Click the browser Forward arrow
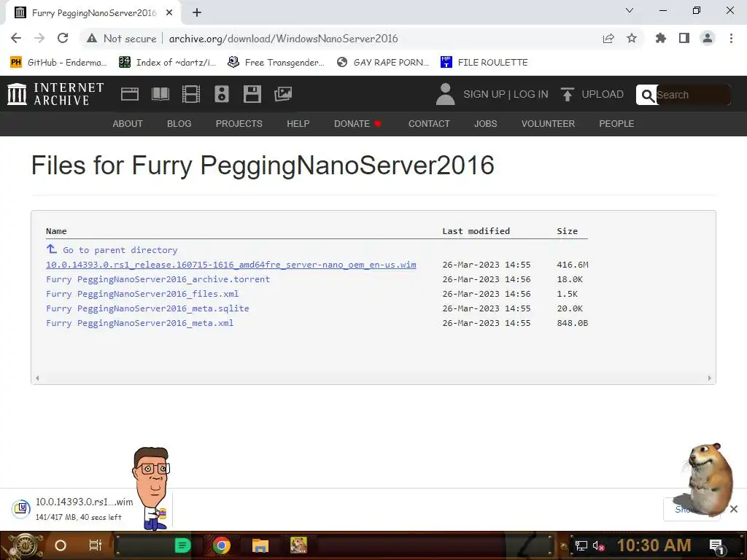 coord(39,38)
